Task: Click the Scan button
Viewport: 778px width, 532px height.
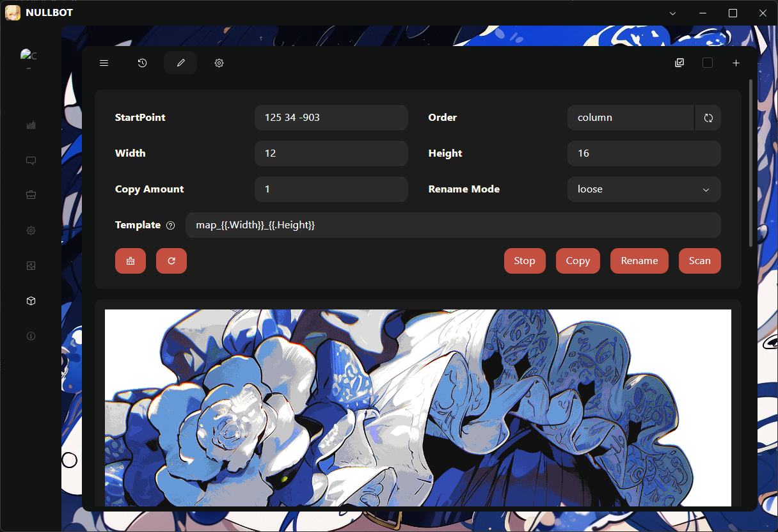Action: (700, 261)
